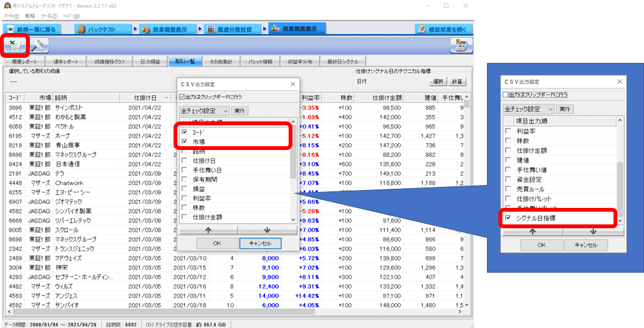Screen dimensions: 644x328
Task: Check 売買ルール checkbox in right dialog
Action: tap(508, 189)
